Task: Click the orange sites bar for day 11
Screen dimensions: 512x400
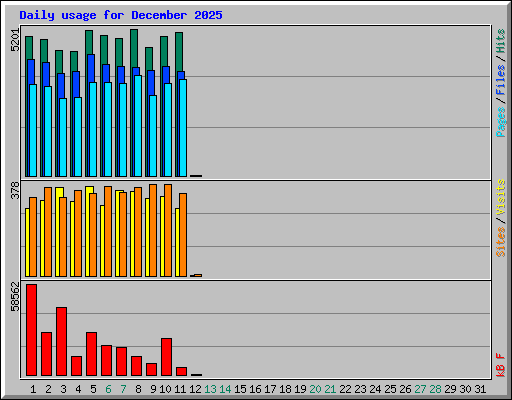Action: [x=183, y=235]
